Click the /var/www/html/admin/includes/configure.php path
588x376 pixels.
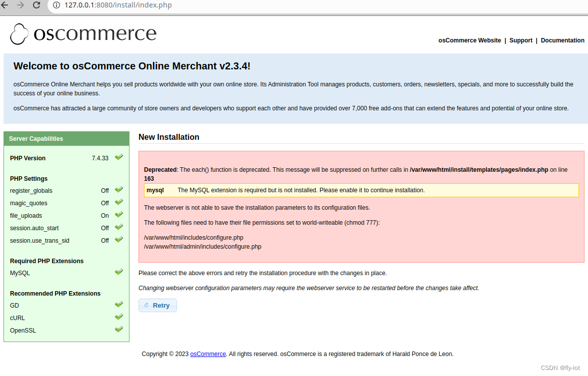tap(202, 247)
